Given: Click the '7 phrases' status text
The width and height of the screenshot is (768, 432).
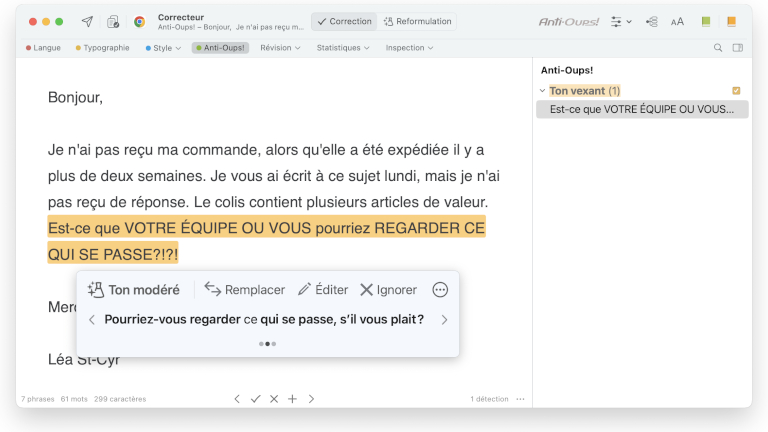Looking at the screenshot, I should [38, 399].
